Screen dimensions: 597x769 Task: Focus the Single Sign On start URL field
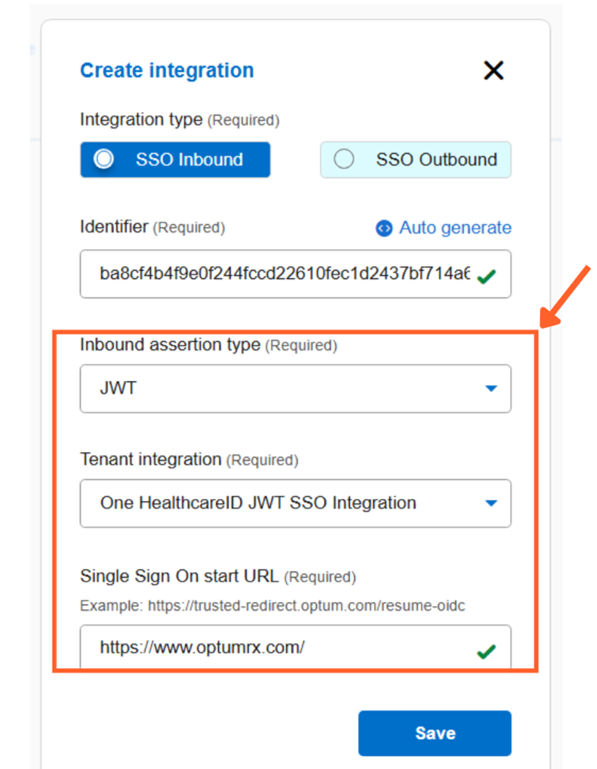[295, 647]
